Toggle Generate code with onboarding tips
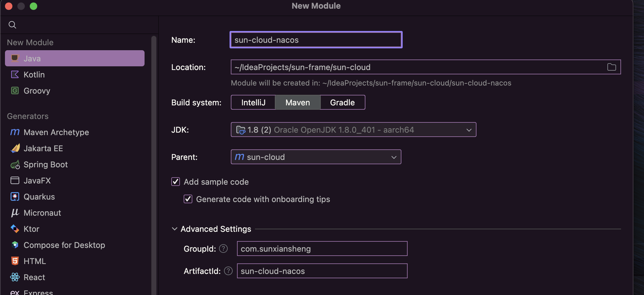Viewport: 644px width, 295px height. click(188, 199)
